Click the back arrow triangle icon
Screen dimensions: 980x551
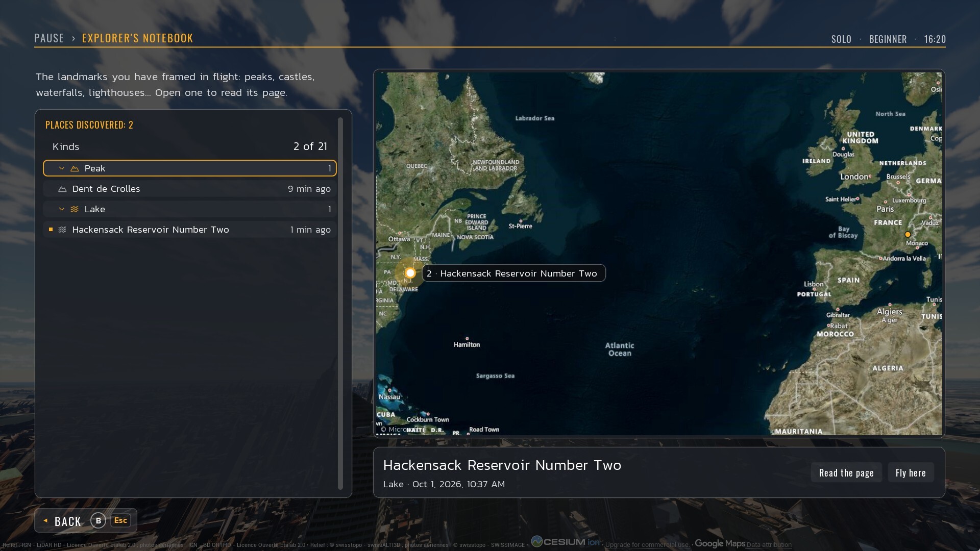pos(45,520)
